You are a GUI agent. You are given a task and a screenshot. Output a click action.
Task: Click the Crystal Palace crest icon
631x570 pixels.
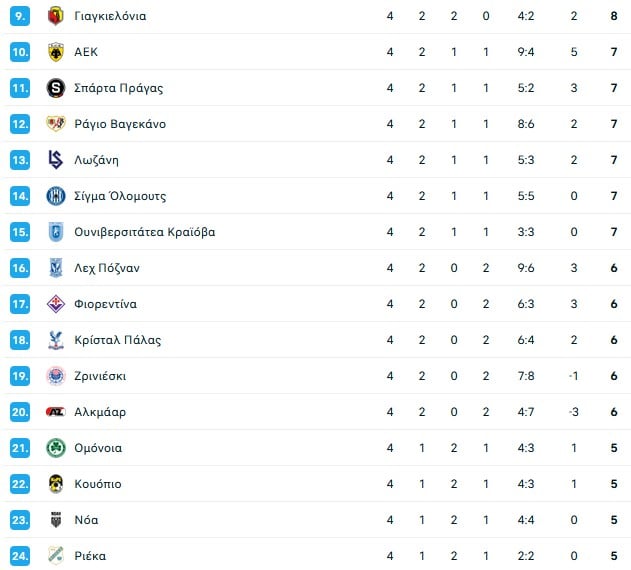pyautogui.click(x=55, y=340)
